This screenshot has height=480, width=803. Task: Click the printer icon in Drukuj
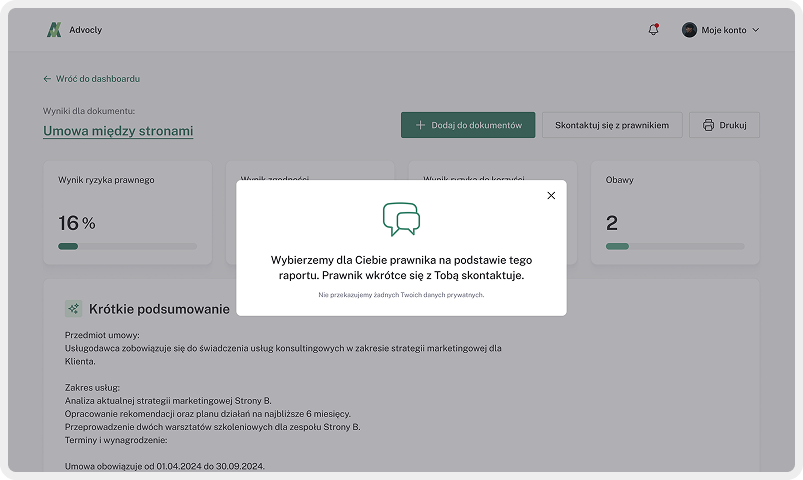[708, 125]
